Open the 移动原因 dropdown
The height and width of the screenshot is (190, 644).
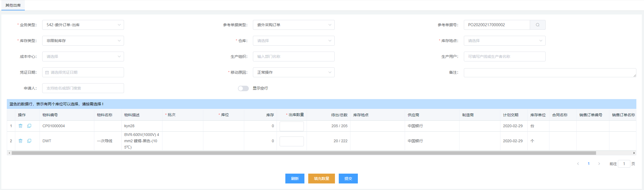pos(294,72)
